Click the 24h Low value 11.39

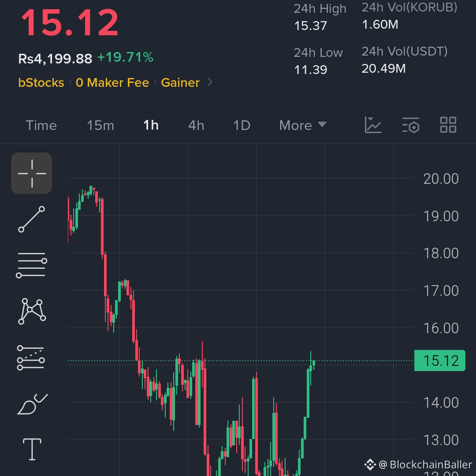(x=311, y=70)
